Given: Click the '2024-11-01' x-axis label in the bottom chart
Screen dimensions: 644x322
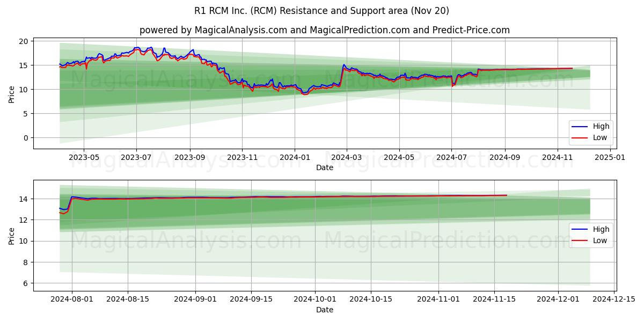Looking at the screenshot, I should click(x=438, y=300).
